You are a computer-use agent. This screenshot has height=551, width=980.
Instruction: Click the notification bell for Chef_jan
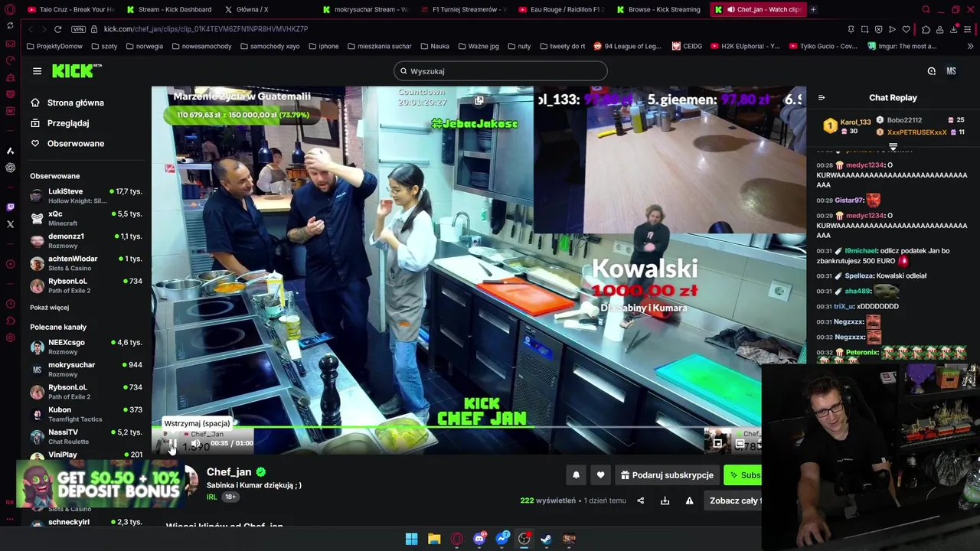[576, 475]
